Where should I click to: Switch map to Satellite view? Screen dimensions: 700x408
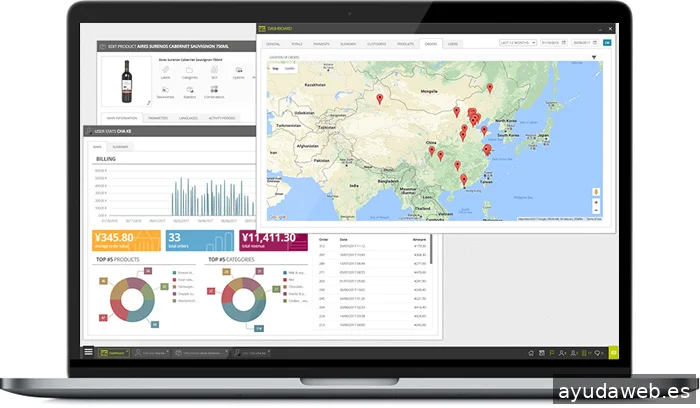click(x=290, y=68)
